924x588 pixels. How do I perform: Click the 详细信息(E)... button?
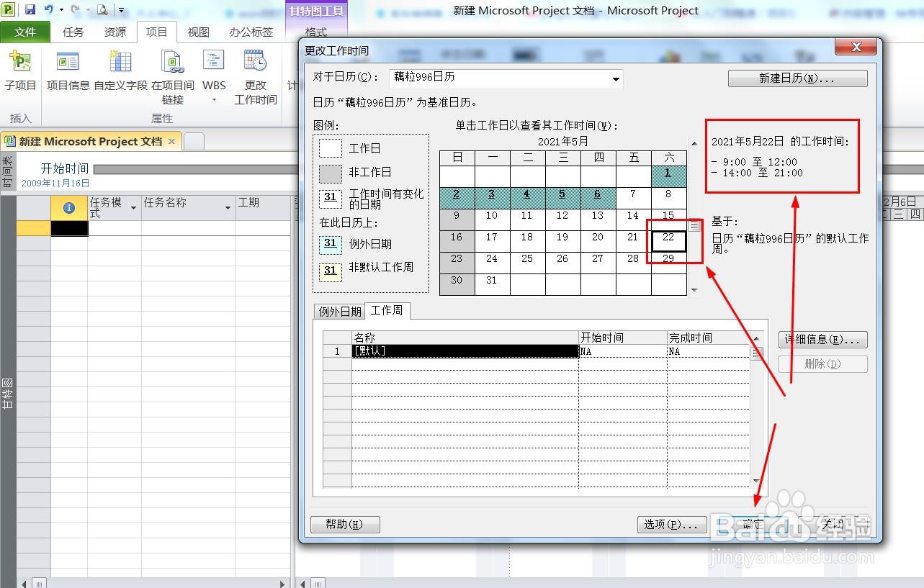click(x=822, y=340)
